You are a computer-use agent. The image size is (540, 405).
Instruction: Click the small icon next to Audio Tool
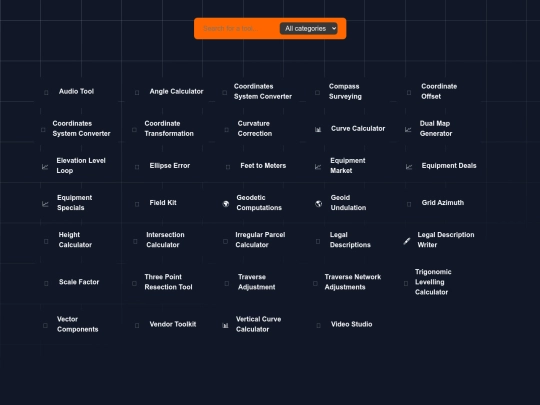pos(46,92)
